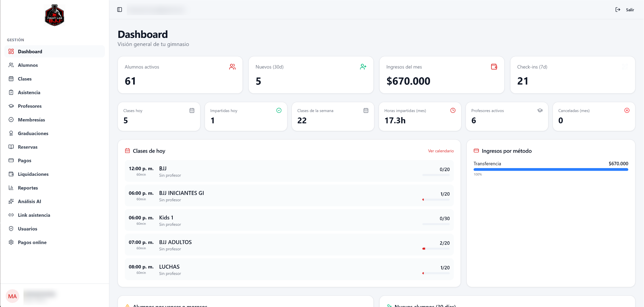Click the GESTIÓN sidebar heading
Screen dimensions: 644x307
[x=15, y=40]
